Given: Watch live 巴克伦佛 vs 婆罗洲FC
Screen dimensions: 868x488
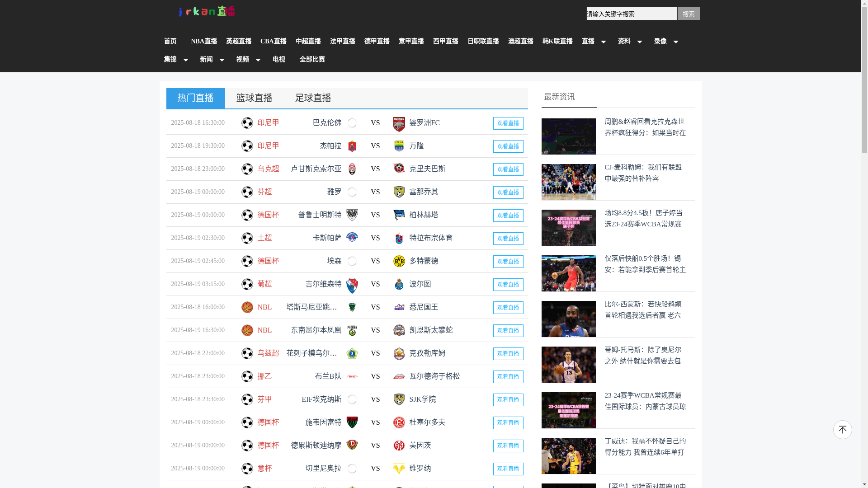Looking at the screenshot, I should (x=508, y=123).
